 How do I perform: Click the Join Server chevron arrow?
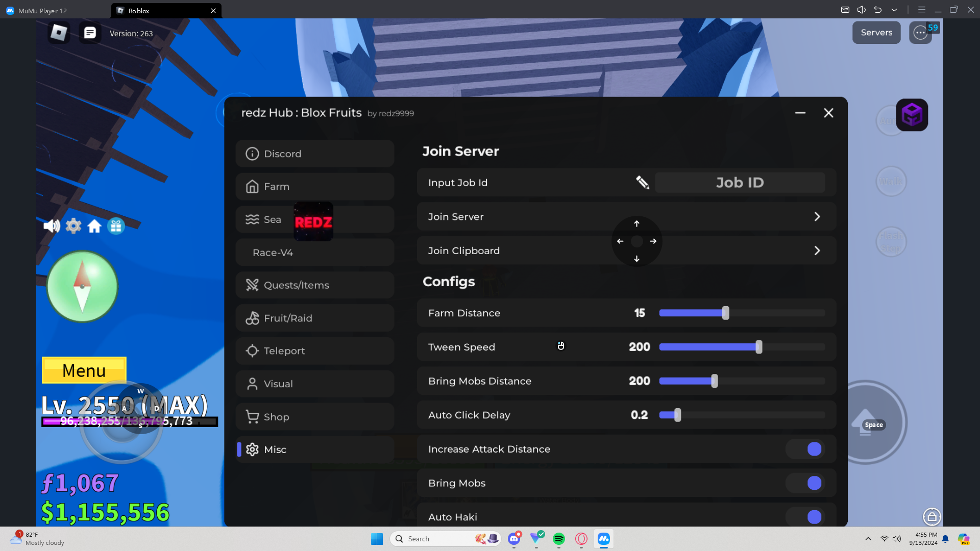[817, 217]
